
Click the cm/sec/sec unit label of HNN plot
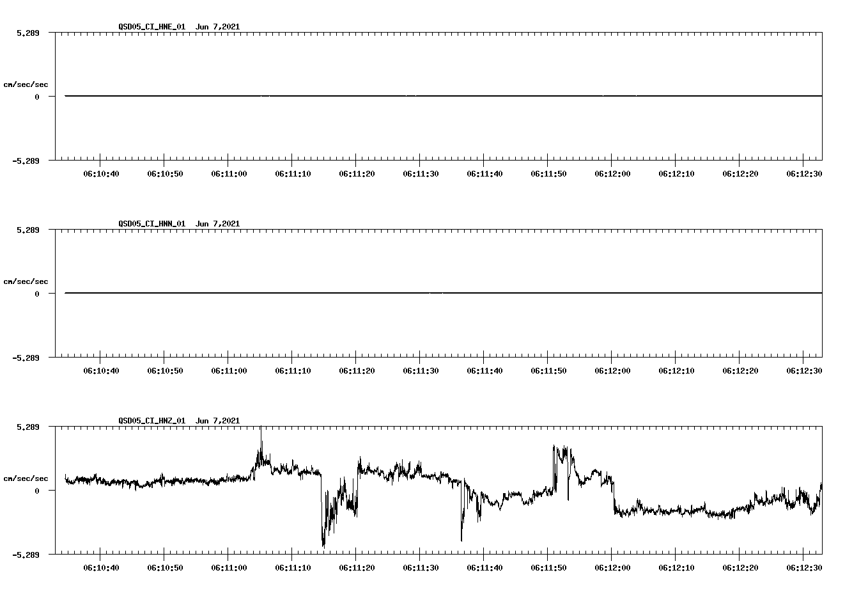[x=26, y=281]
